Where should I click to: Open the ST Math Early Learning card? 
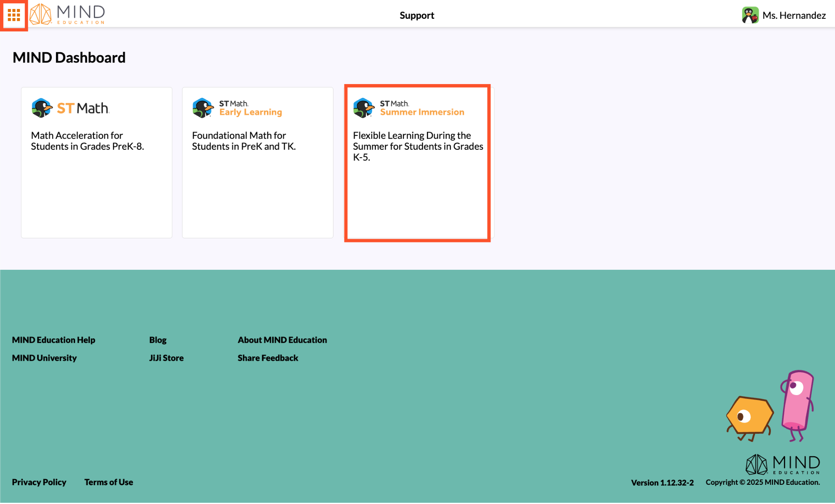258,163
